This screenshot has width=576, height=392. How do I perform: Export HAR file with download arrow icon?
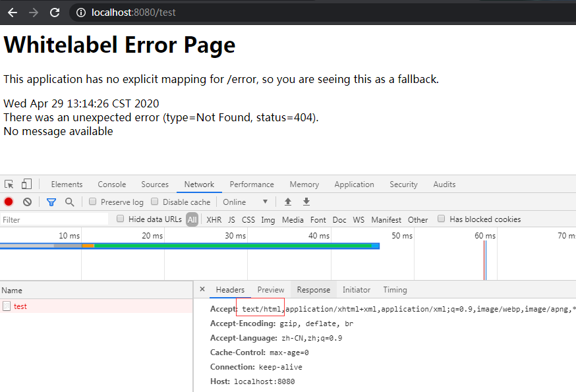[x=306, y=202]
